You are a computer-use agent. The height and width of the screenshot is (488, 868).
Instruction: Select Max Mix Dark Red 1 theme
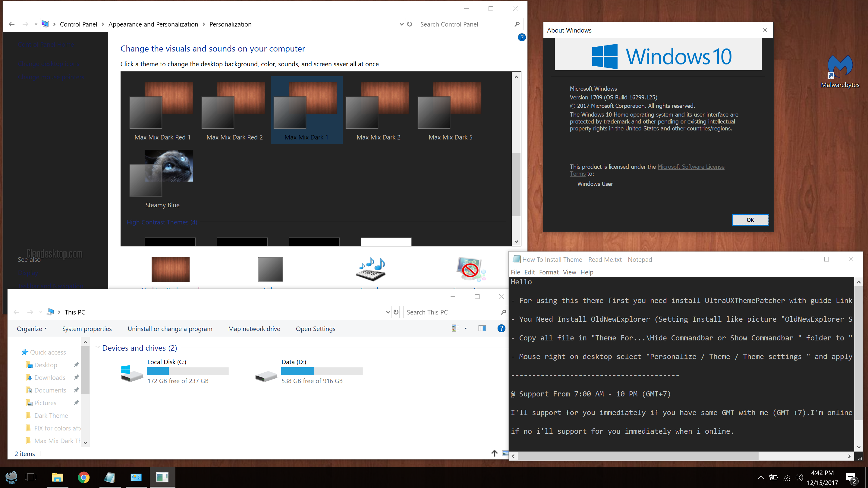pos(162,110)
